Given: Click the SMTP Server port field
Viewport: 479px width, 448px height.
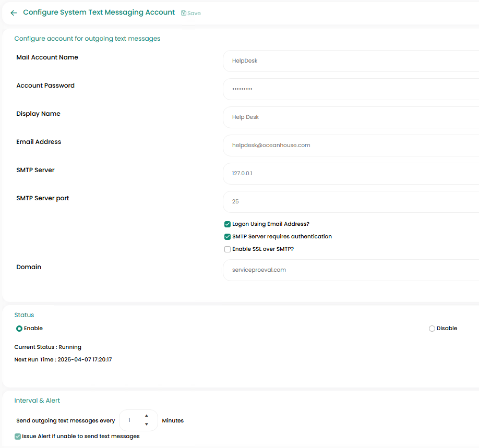Looking at the screenshot, I should (351, 202).
